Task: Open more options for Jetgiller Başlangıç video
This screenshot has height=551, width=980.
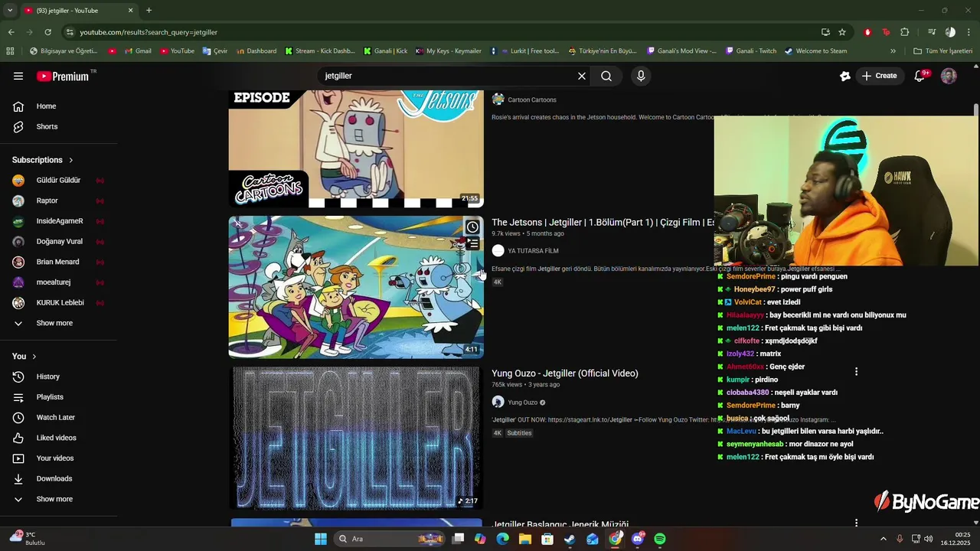Action: point(856,523)
